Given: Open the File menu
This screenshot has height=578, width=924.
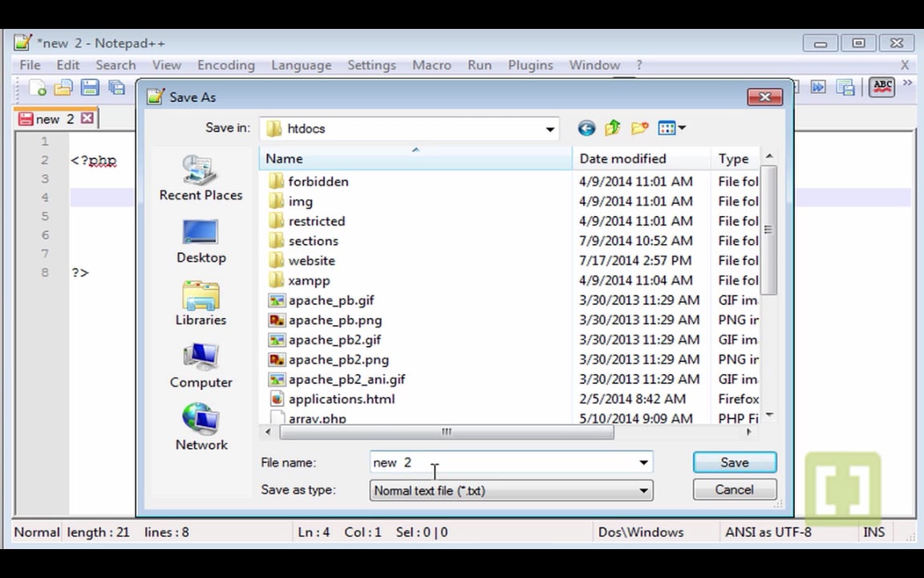Looking at the screenshot, I should pyautogui.click(x=30, y=65).
